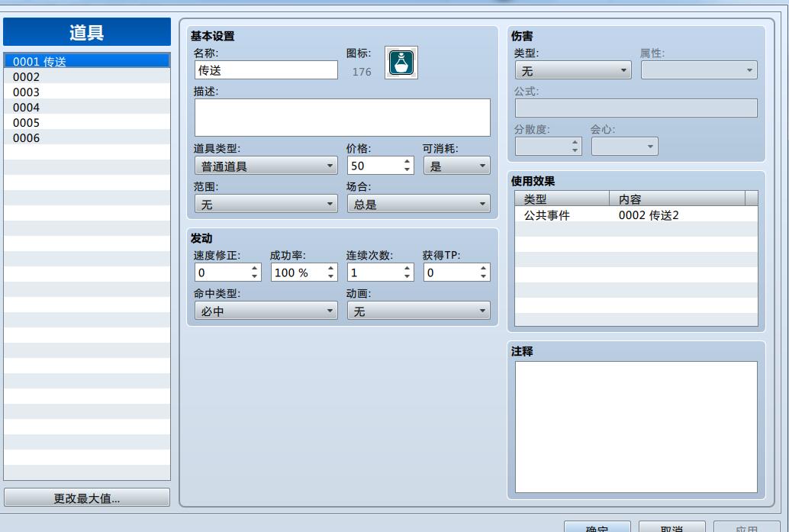Click inside the 注释 note box
789x532 pixels.
(x=636, y=427)
